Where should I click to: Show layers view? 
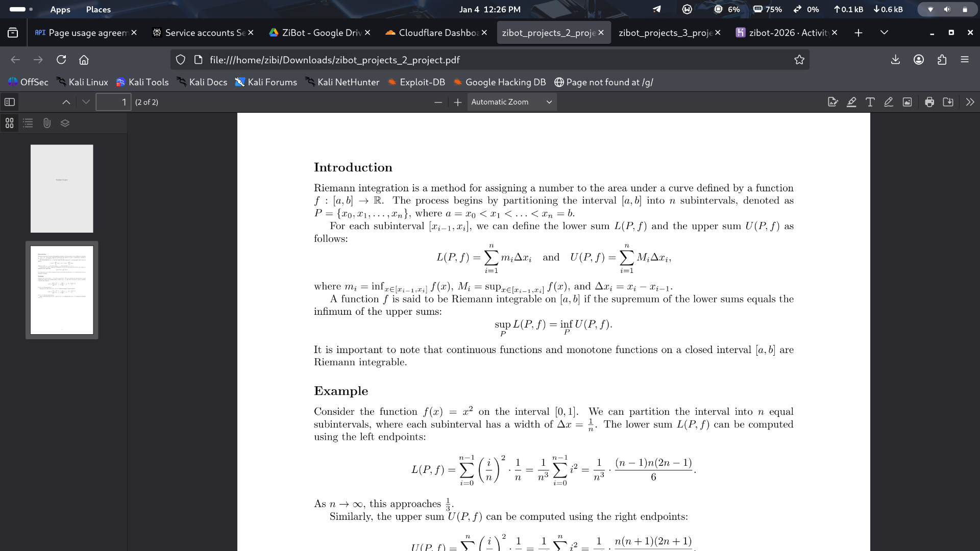pos(65,123)
